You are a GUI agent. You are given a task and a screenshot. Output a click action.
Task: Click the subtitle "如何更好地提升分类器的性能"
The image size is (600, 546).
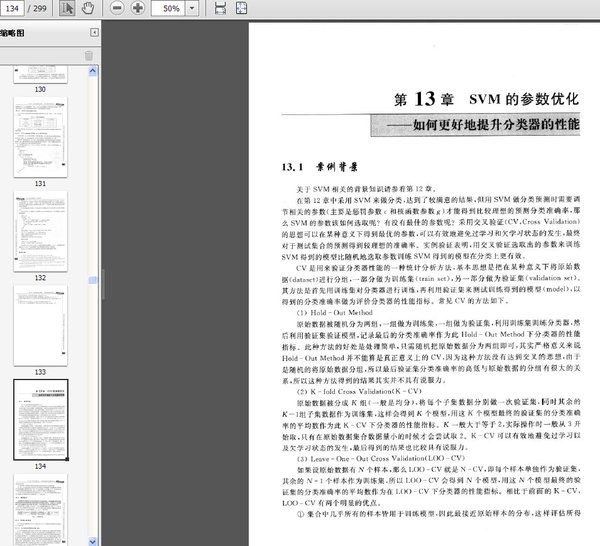tap(496, 124)
